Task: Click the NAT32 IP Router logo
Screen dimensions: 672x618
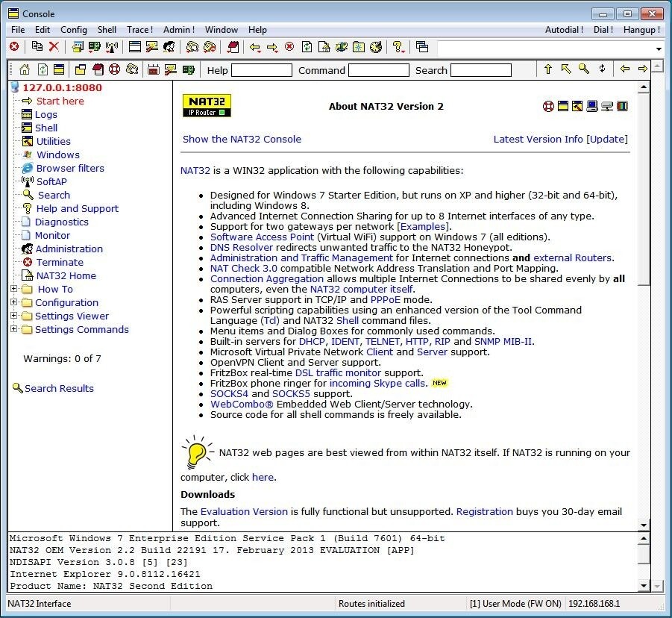Action: pos(207,105)
